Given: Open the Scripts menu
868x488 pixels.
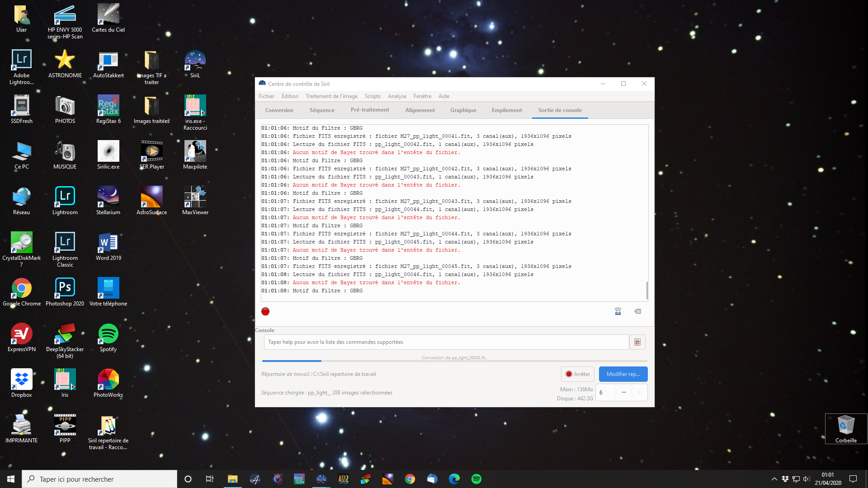Looking at the screenshot, I should click(373, 96).
